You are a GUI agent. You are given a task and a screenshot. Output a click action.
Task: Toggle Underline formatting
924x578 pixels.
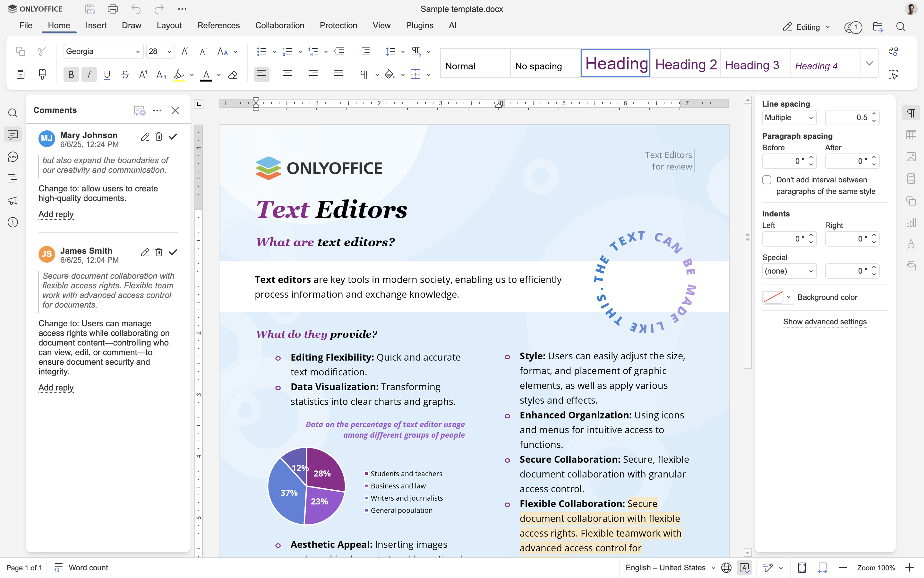point(107,74)
